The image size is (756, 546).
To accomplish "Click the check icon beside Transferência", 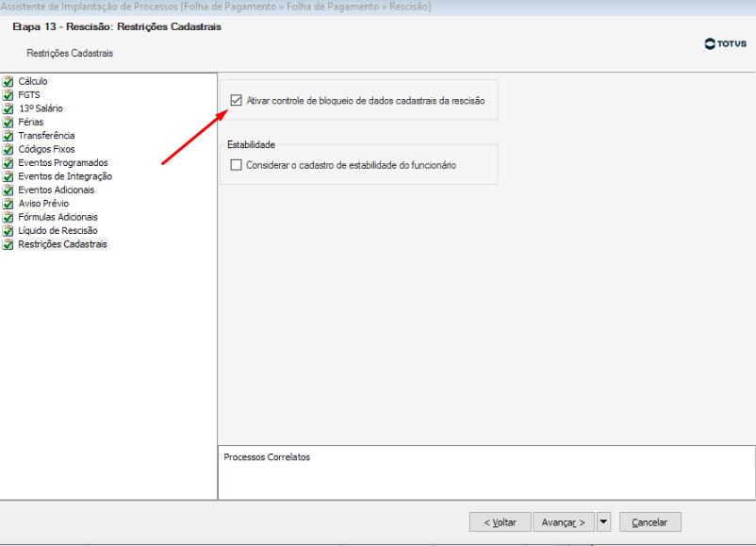I will (x=8, y=136).
